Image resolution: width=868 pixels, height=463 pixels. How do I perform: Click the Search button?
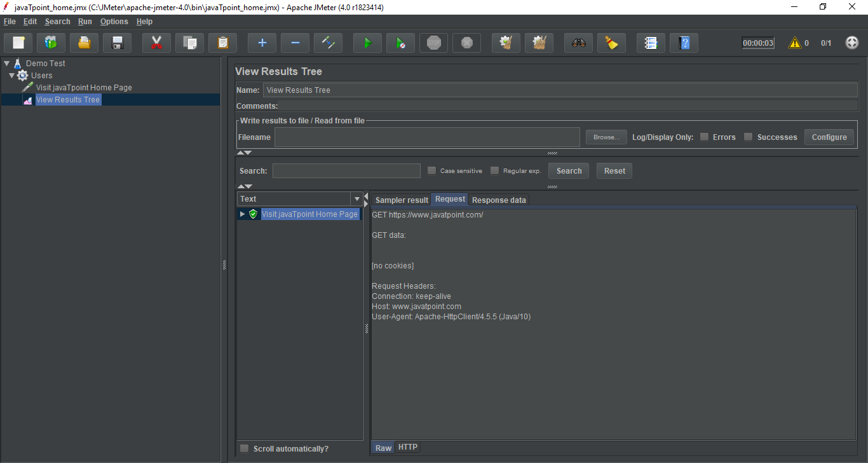point(569,170)
